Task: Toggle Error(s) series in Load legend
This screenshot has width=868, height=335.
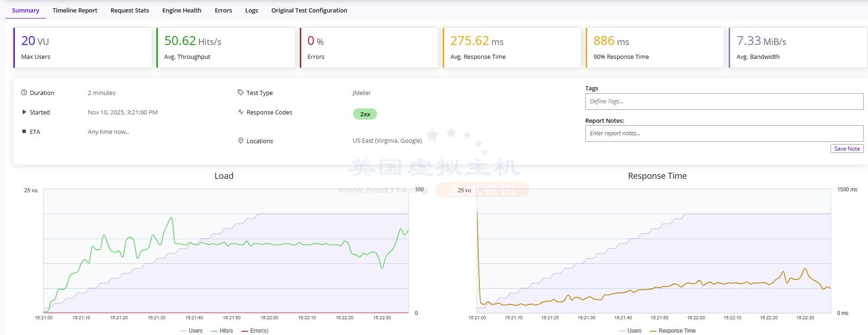Action: tap(255, 331)
